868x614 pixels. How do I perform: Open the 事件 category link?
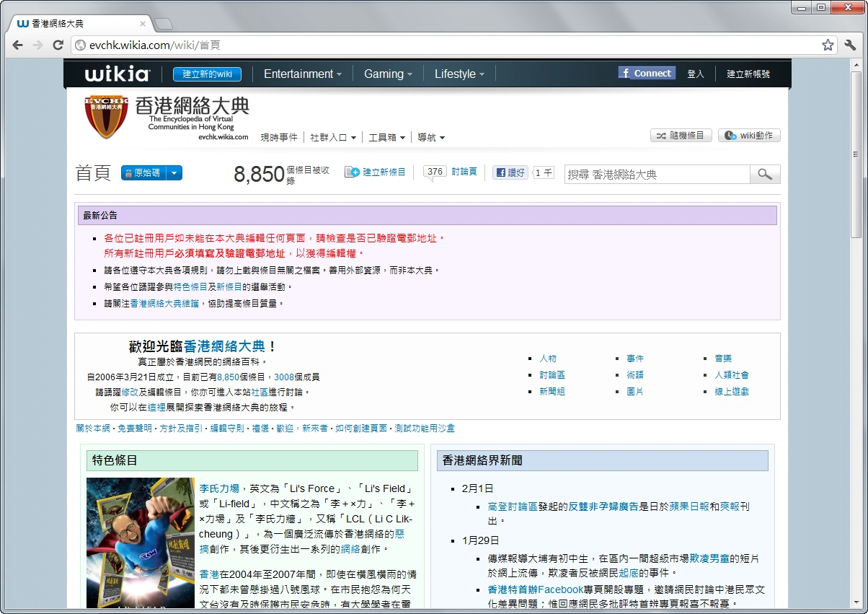[635, 358]
